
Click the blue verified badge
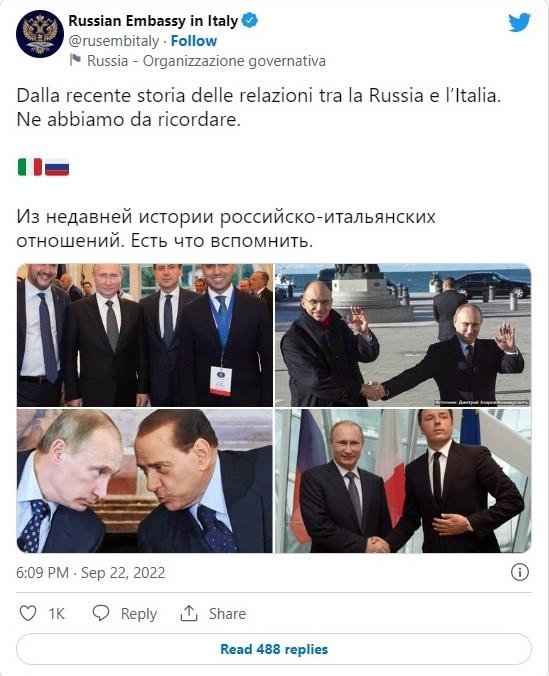pos(250,20)
